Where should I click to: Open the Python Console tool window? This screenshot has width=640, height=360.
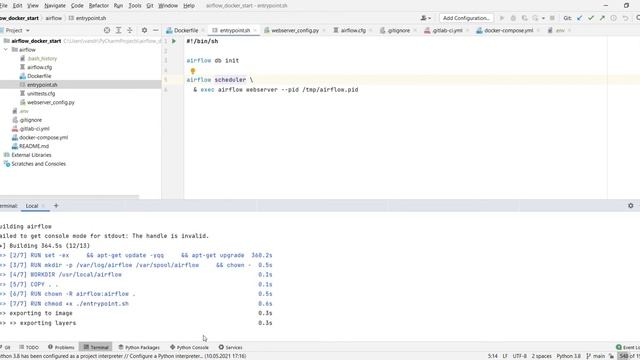click(x=189, y=347)
